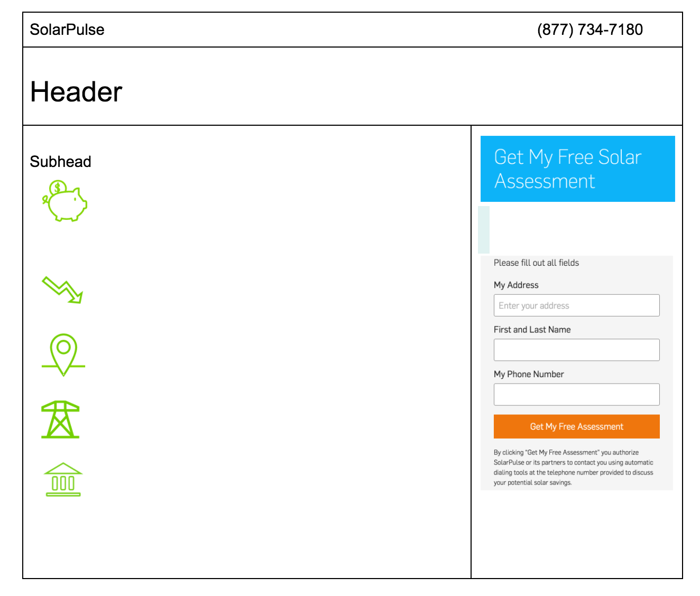
Task: Click the map location pin icon
Action: (63, 355)
